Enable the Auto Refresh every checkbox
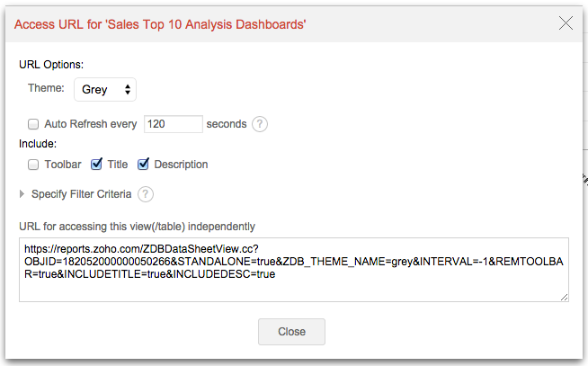This screenshot has width=588, height=366. (x=33, y=124)
